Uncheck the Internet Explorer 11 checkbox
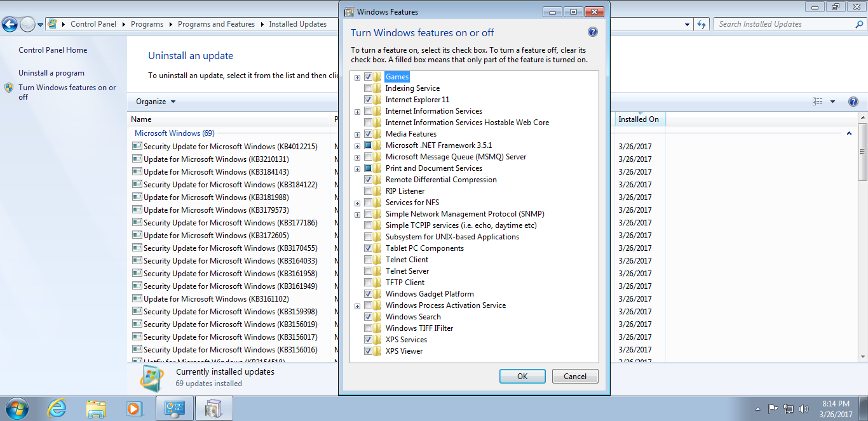 (368, 100)
